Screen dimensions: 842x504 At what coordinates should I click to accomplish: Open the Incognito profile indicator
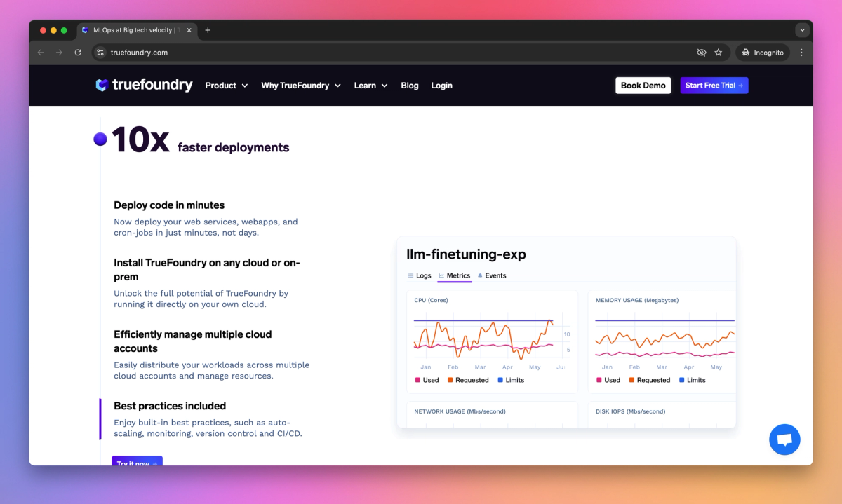click(763, 53)
